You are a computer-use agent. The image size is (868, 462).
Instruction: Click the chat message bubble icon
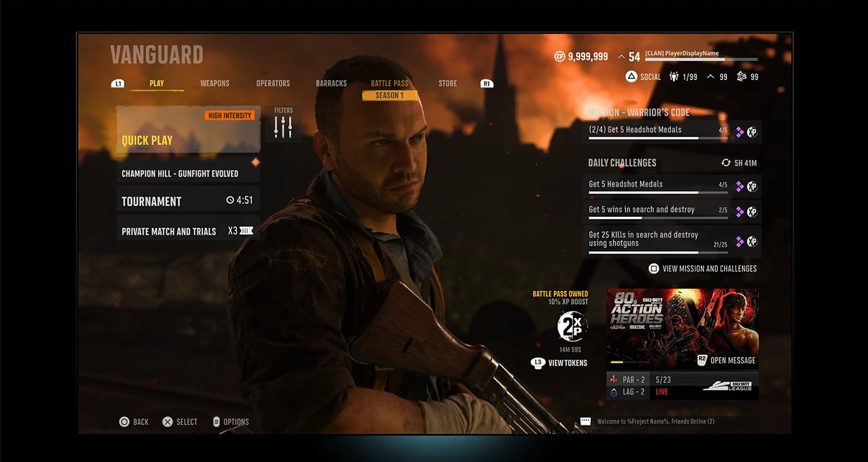point(585,421)
